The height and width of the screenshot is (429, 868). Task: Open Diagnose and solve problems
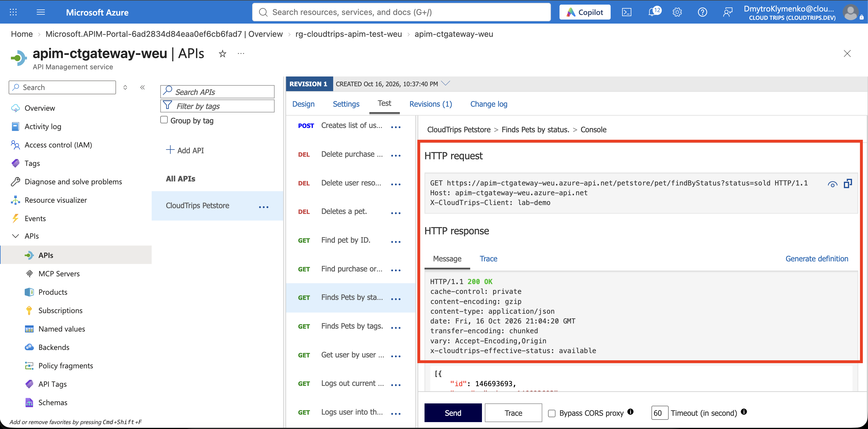(x=73, y=181)
